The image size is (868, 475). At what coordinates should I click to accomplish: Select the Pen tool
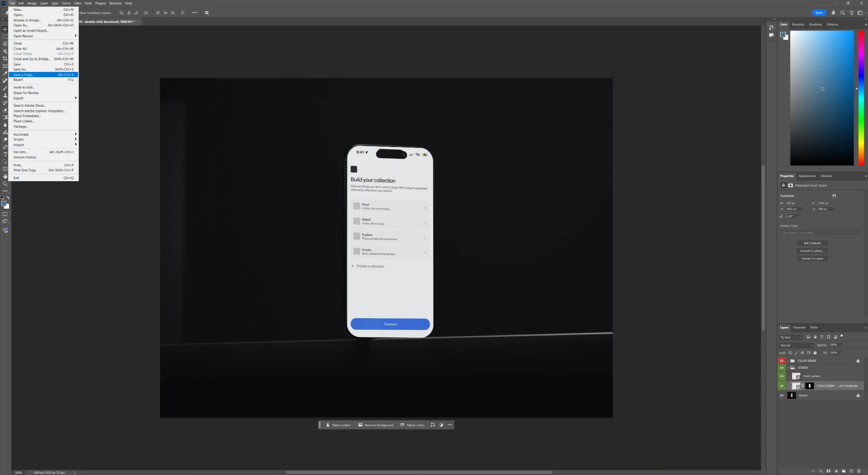tap(5, 147)
